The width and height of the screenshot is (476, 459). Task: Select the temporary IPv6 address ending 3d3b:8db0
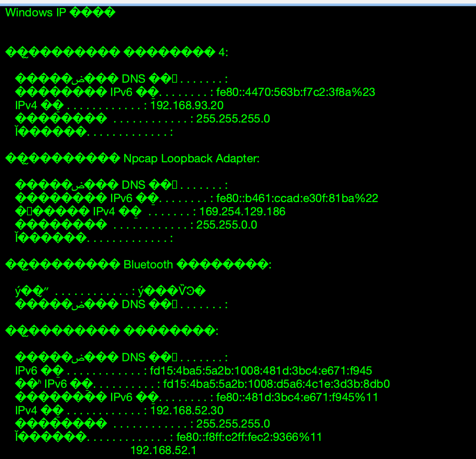(276, 384)
